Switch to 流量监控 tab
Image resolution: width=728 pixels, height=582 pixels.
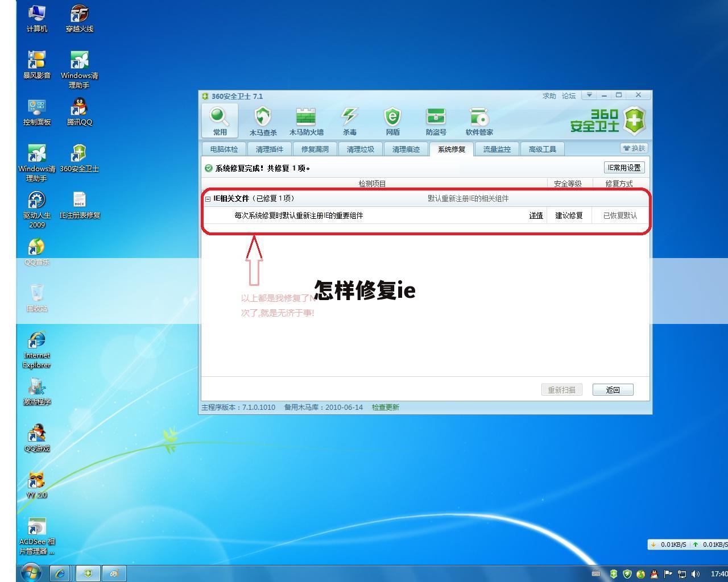tap(497, 149)
